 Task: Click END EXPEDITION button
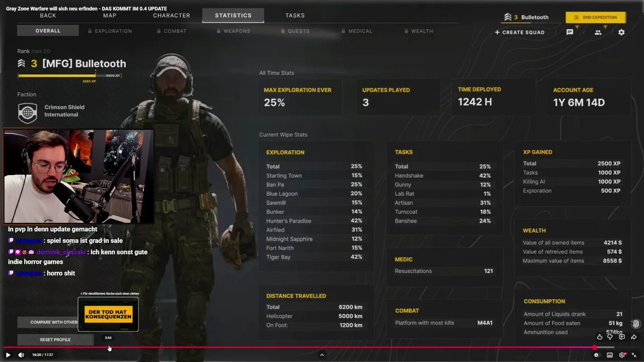tap(596, 18)
